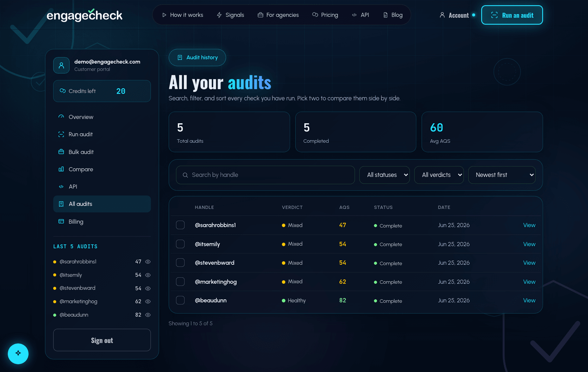Image resolution: width=588 pixels, height=372 pixels.
Task: Click the Compare chart icon in sidebar
Action: pos(61,169)
